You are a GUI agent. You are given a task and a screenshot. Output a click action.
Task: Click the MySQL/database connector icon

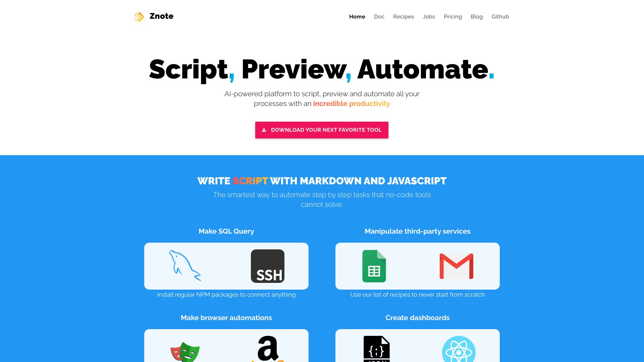tap(185, 266)
